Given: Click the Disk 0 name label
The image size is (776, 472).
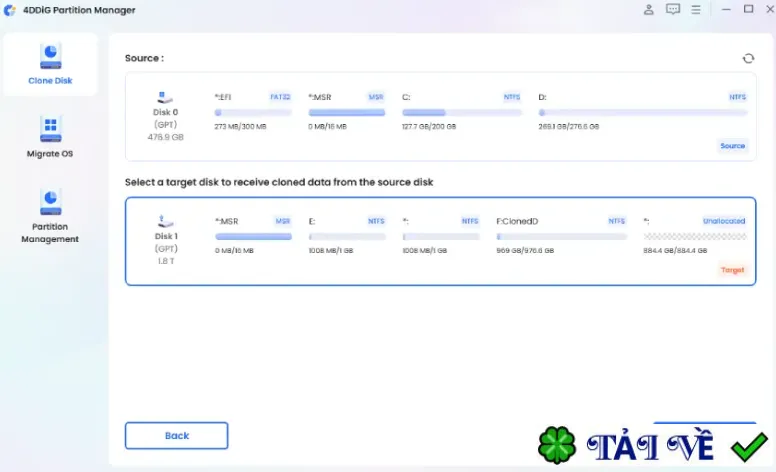Looking at the screenshot, I should tap(165, 112).
